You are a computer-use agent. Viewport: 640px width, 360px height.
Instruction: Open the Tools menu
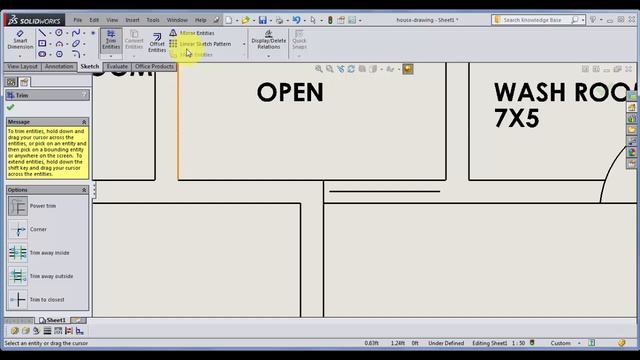[153, 20]
